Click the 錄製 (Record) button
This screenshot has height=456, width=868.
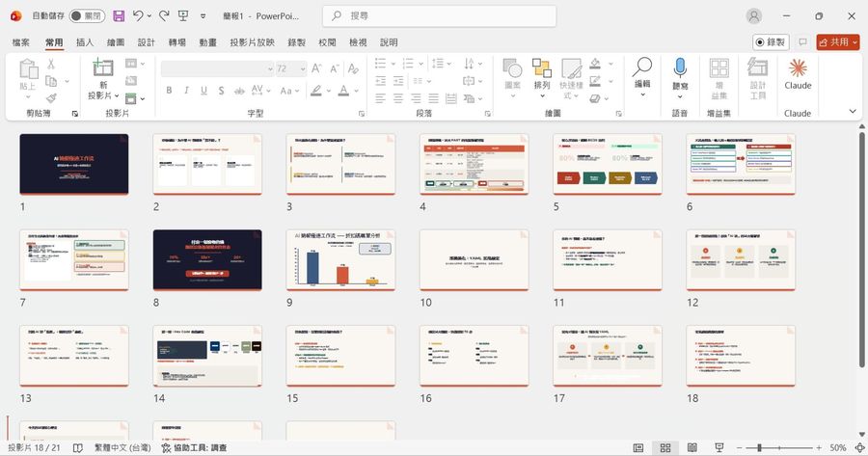[771, 42]
